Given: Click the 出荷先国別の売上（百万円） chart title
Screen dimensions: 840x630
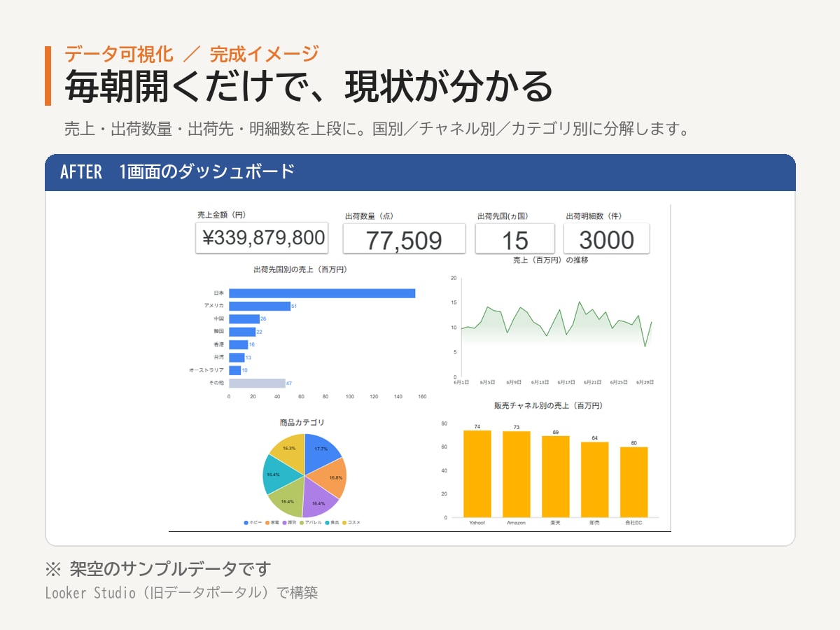Looking at the screenshot, I should coord(300,269).
